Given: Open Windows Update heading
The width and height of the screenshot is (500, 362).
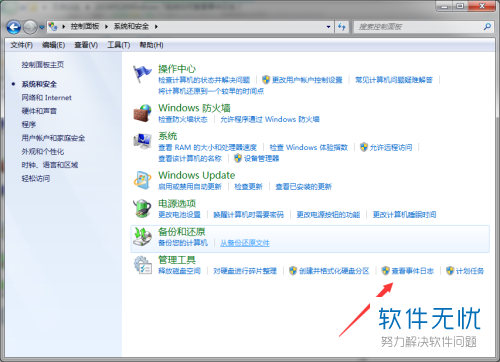Looking at the screenshot, I should click(196, 175).
